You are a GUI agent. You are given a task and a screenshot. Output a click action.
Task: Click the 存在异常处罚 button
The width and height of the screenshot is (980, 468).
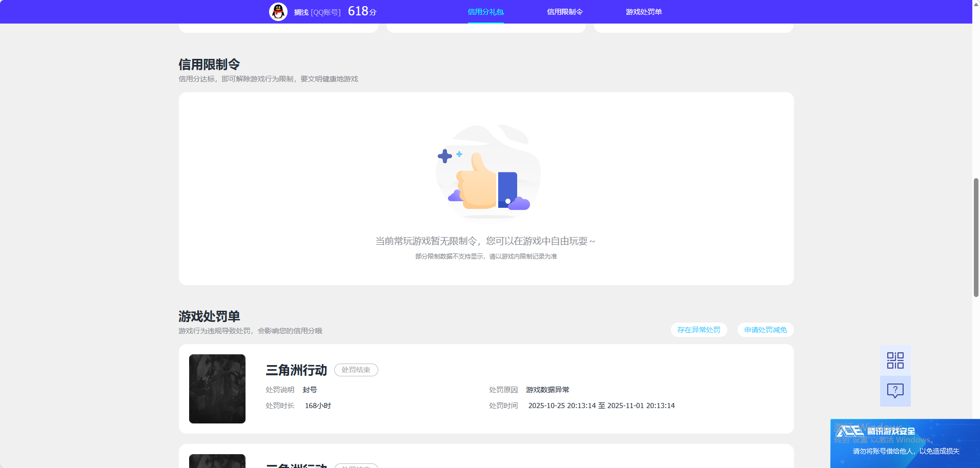click(x=699, y=330)
